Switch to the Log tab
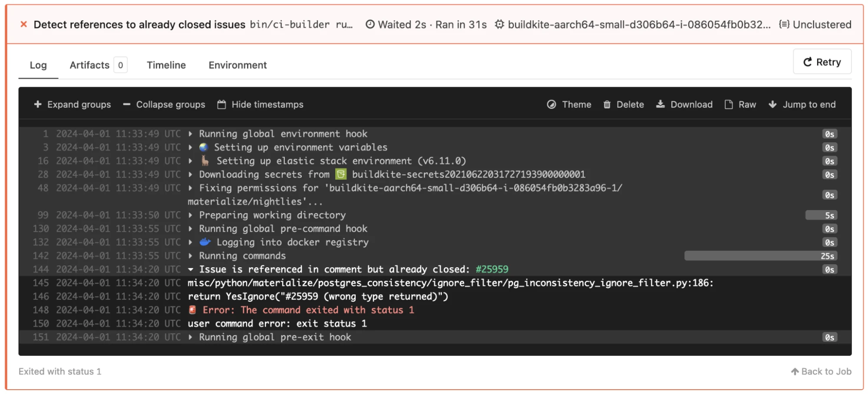 [38, 65]
